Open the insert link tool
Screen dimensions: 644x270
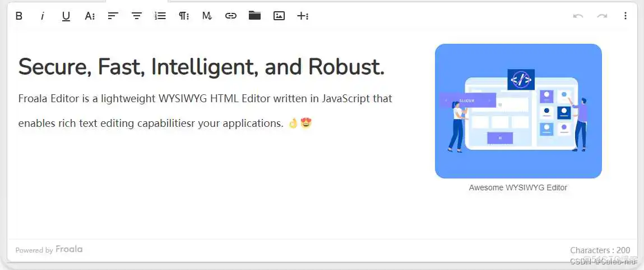point(231,16)
